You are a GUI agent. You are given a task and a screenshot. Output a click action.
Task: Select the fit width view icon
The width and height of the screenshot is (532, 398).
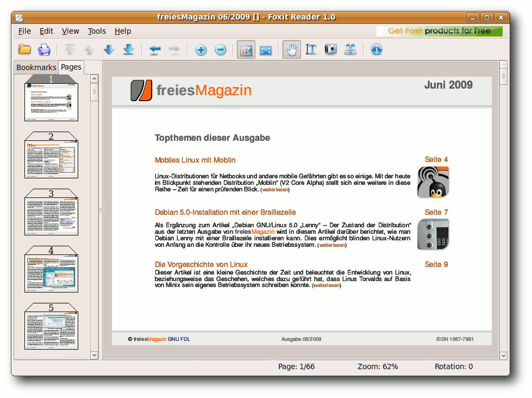click(x=266, y=50)
